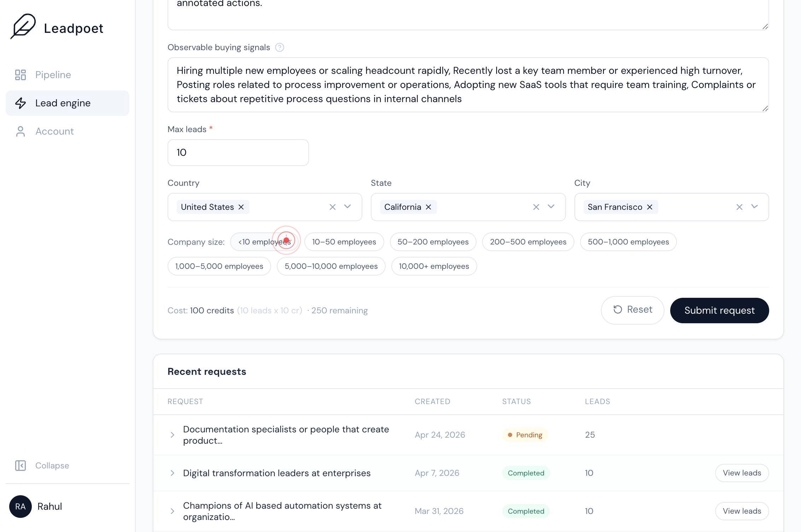Show help for Observable buying signals
801x532 pixels.
280,47
